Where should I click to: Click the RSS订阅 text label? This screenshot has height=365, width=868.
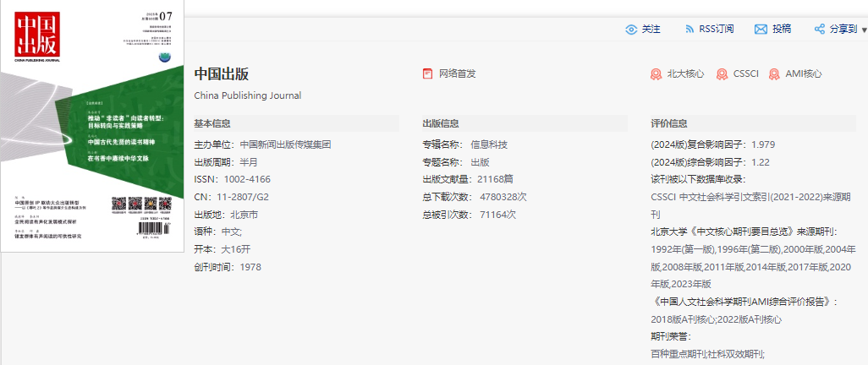717,29
